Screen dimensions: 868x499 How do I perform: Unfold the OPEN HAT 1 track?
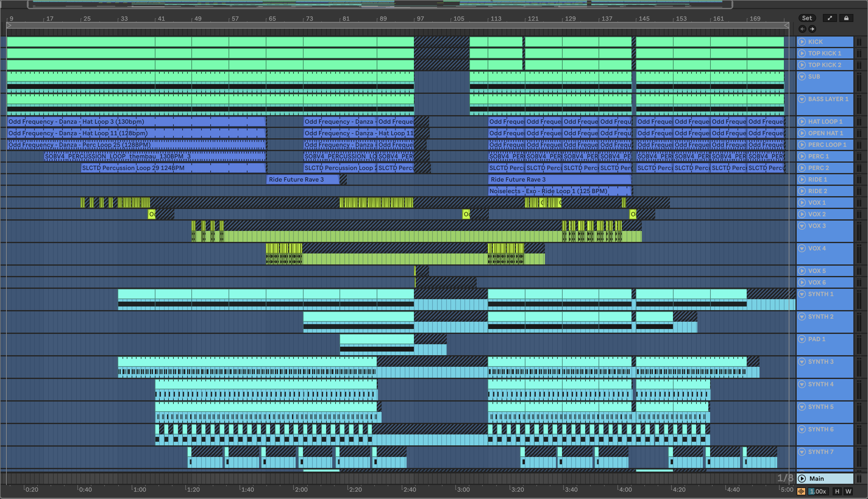(x=802, y=133)
